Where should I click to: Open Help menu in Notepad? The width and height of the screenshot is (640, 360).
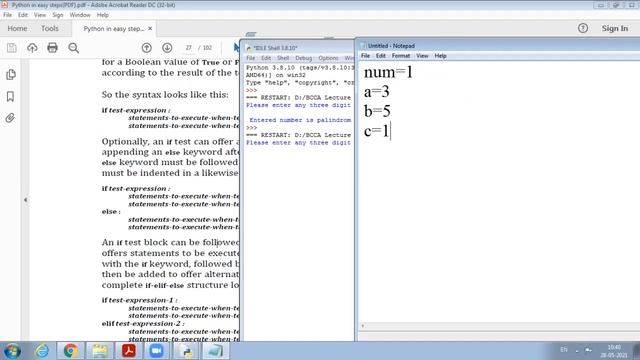click(x=440, y=56)
